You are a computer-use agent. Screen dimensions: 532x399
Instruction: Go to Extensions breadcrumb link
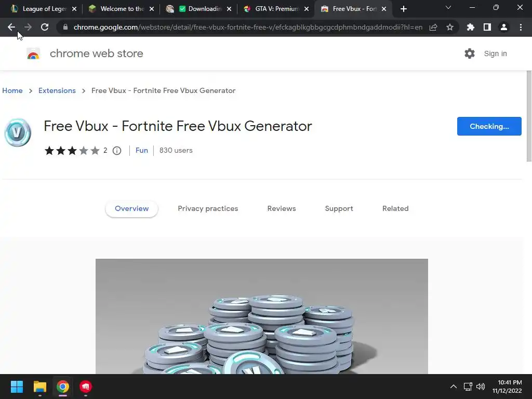[57, 90]
